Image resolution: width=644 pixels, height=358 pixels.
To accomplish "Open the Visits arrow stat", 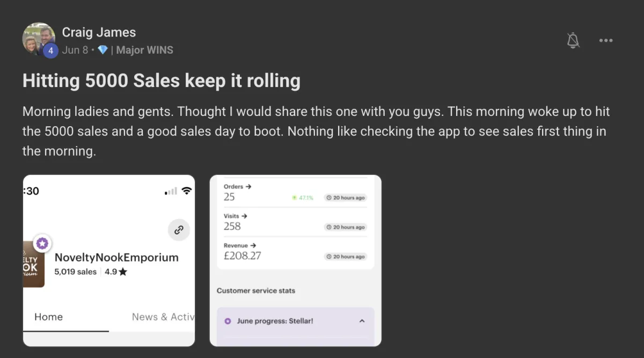I will click(236, 216).
